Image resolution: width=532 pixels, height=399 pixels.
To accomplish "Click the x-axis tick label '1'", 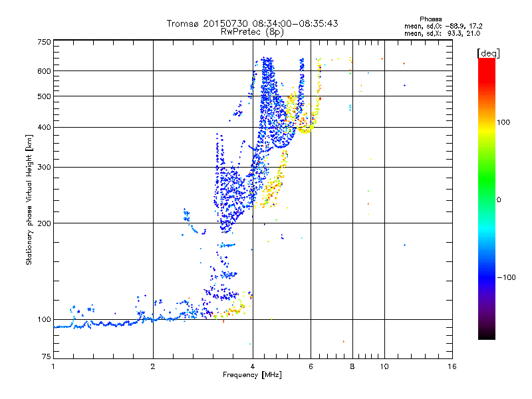I will pos(53,366).
